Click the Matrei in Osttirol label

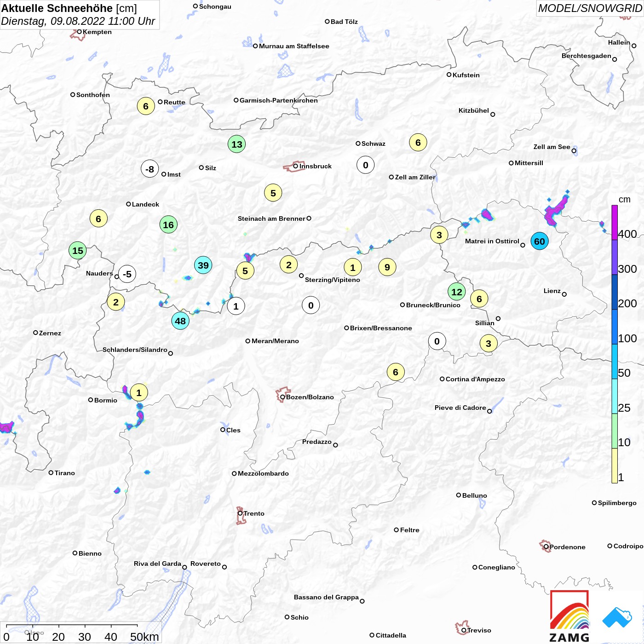(492, 241)
